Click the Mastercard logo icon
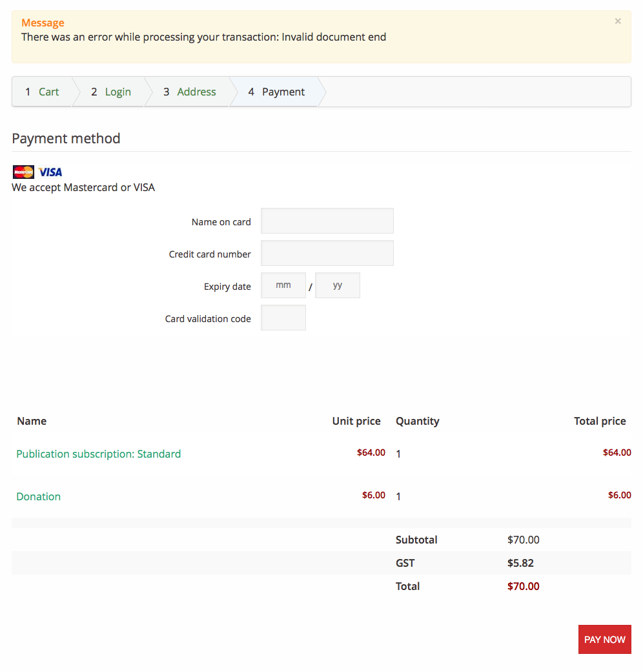643x672 pixels. [x=23, y=172]
